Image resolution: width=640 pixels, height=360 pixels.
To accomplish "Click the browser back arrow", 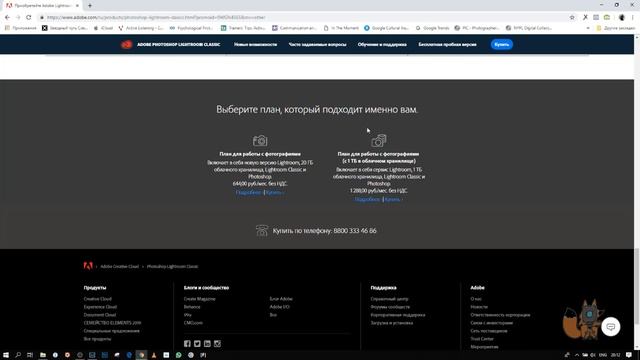I will 7,17.
